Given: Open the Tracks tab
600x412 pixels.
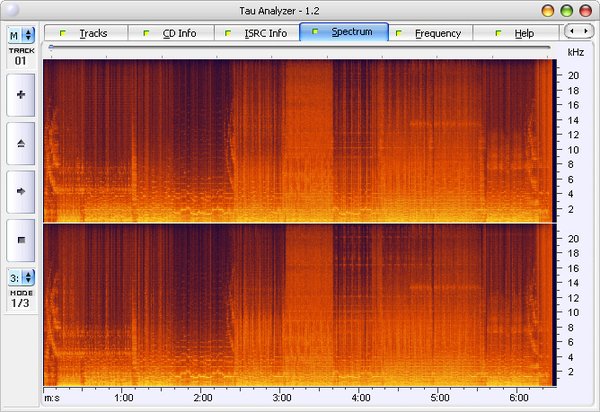Looking at the screenshot, I should (x=86, y=33).
